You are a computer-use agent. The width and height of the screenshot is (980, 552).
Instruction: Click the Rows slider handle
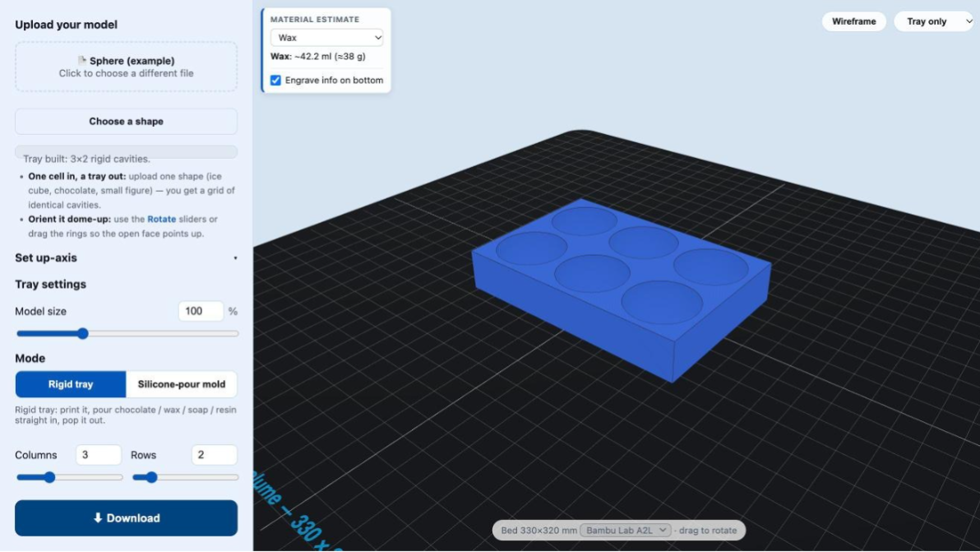point(151,478)
